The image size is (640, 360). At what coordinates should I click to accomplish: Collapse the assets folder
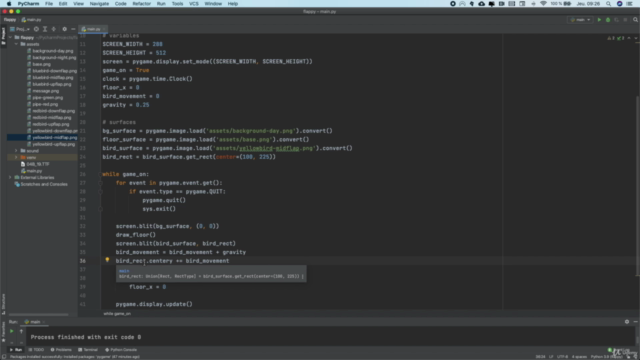click(16, 44)
